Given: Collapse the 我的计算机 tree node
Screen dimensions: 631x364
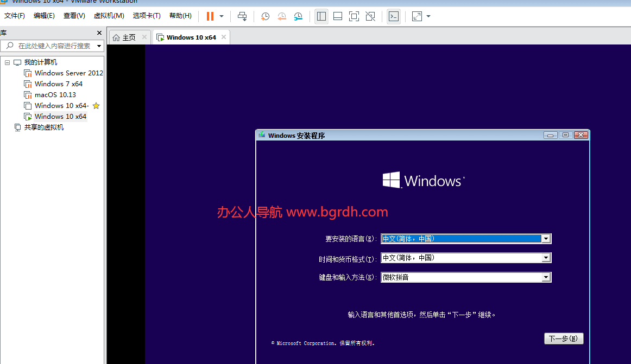Looking at the screenshot, I should tap(7, 62).
